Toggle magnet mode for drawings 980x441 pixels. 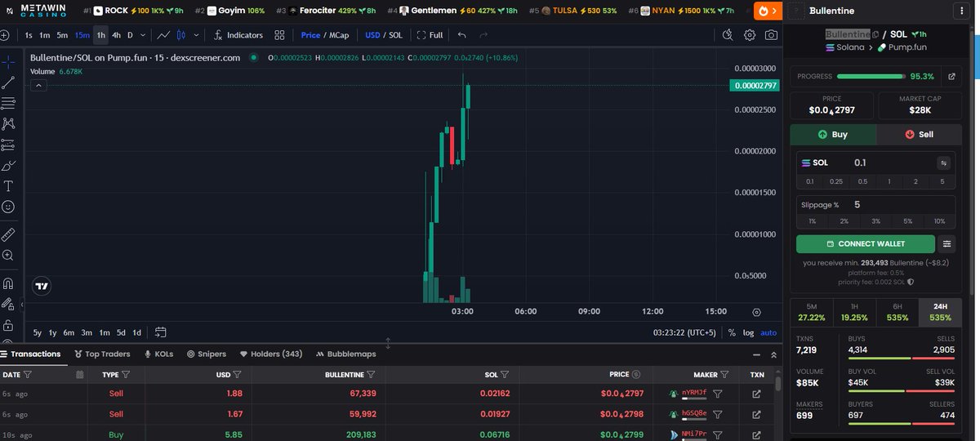pyautogui.click(x=8, y=283)
